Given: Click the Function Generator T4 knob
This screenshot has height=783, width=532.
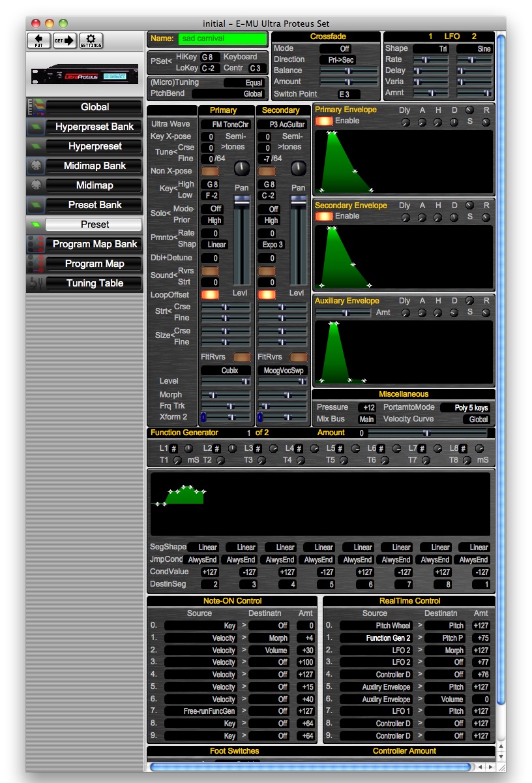Looking at the screenshot, I should click(302, 460).
